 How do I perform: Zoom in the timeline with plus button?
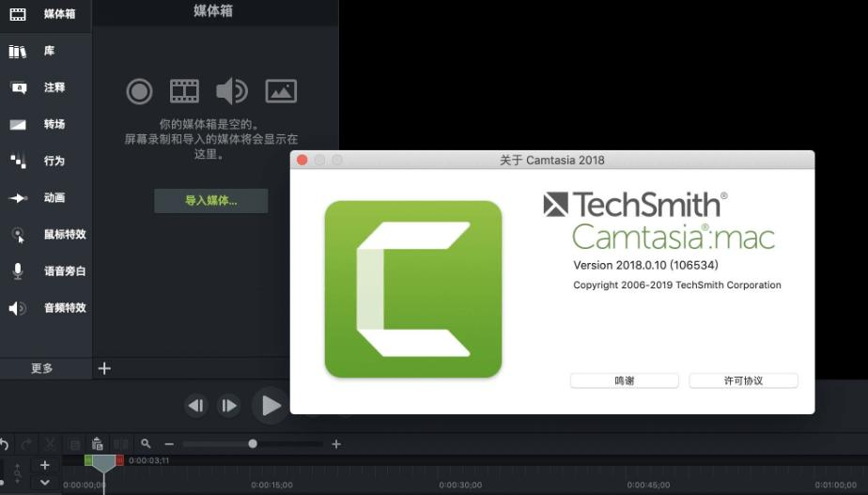(336, 444)
